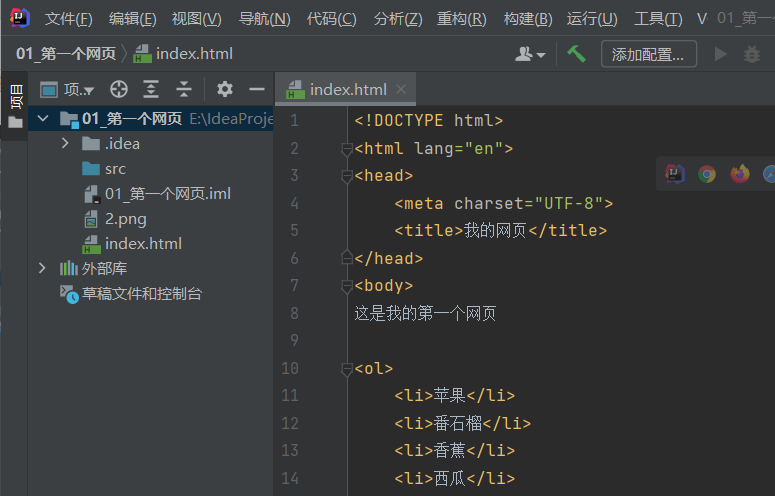
Task: Click the list item 番石榴 line
Action: coord(462,423)
